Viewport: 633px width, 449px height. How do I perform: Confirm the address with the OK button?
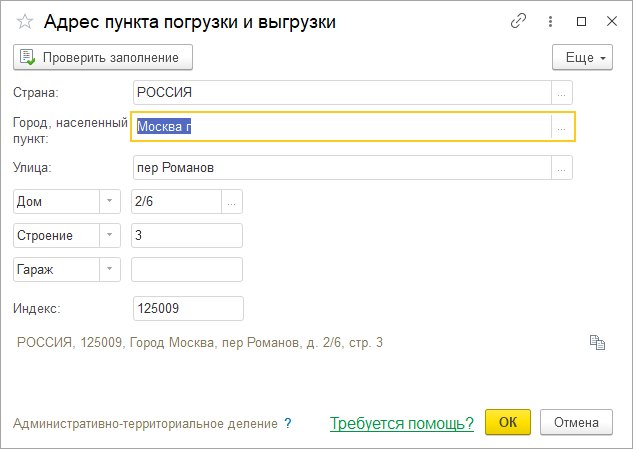[x=507, y=422]
